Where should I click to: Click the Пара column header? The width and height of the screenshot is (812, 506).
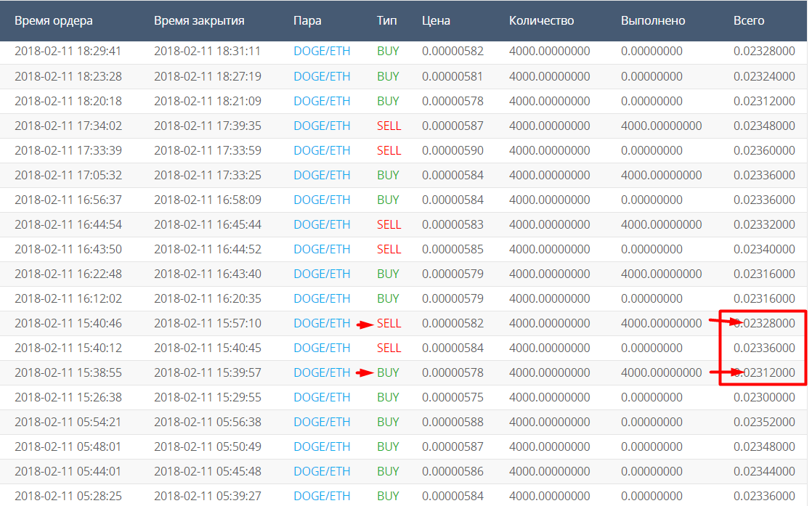pyautogui.click(x=307, y=21)
